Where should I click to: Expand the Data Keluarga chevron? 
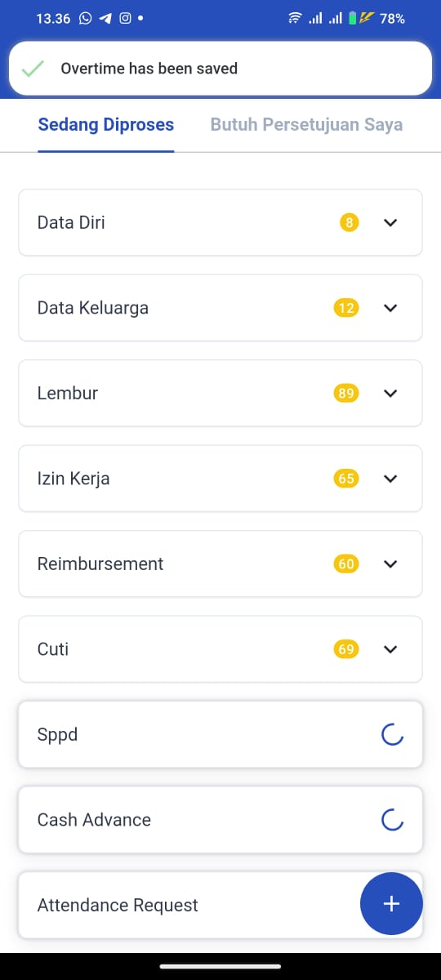pyautogui.click(x=390, y=308)
